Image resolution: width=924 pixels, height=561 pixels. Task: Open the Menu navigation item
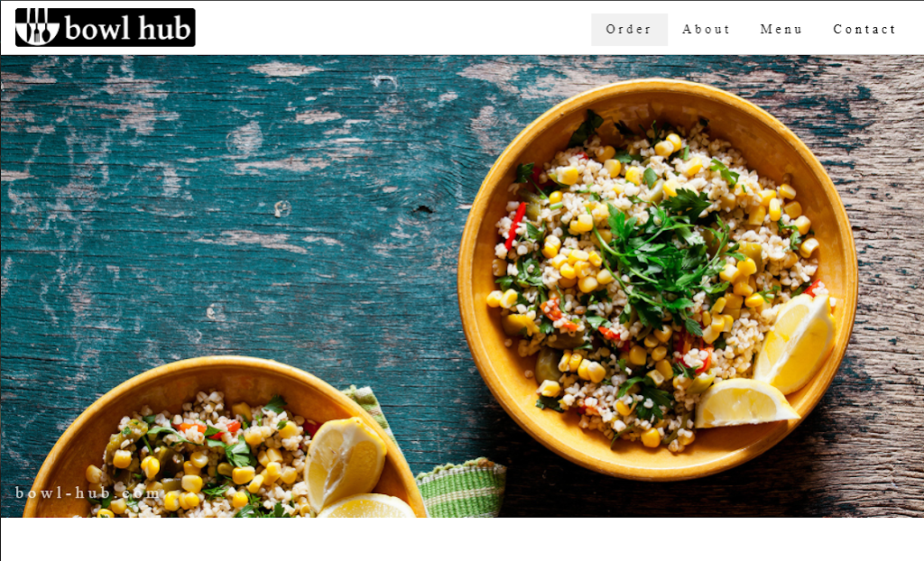coord(781,30)
